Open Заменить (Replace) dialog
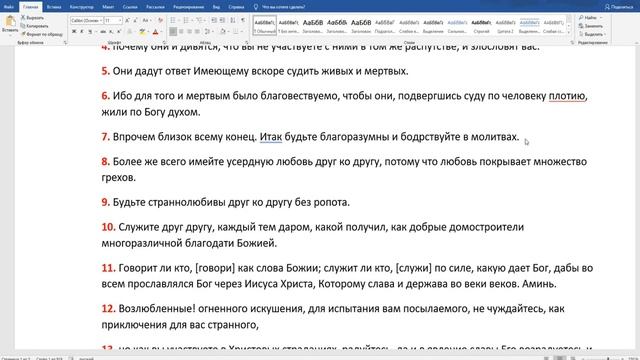This screenshot has height=360, width=640. click(591, 26)
